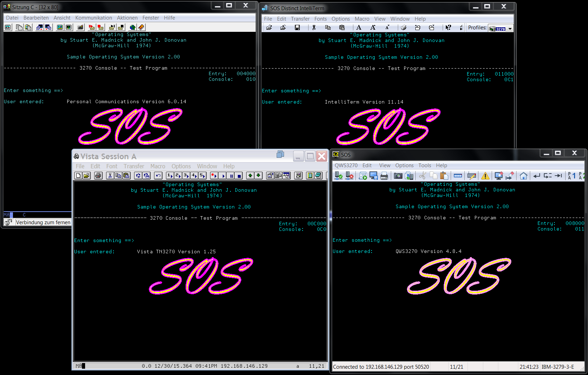Open the Kommunikation menu in Sitzung C
Viewport: 588px width, 375px height.
(94, 18)
